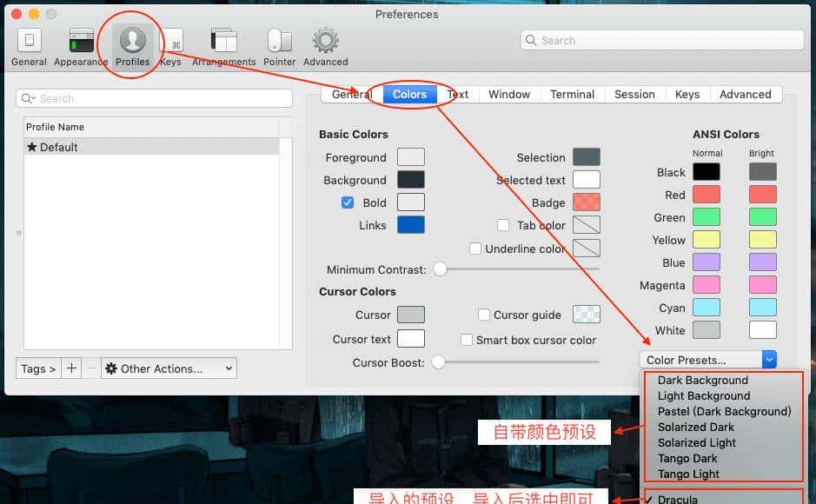Expand the Tags panel button
The height and width of the screenshot is (504, 816).
pyautogui.click(x=38, y=368)
